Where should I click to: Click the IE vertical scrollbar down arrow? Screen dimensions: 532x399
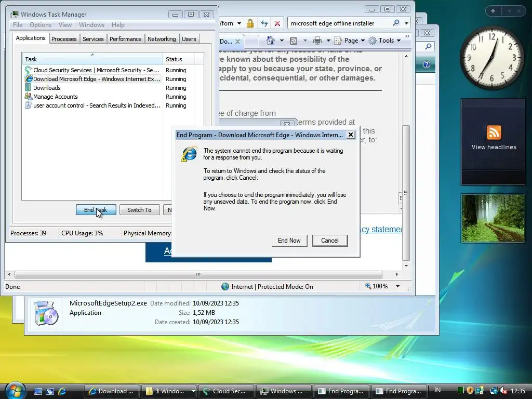coord(406,265)
